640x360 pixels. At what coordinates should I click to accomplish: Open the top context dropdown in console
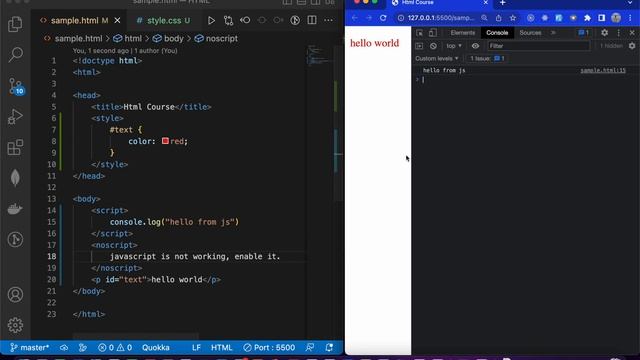453,46
